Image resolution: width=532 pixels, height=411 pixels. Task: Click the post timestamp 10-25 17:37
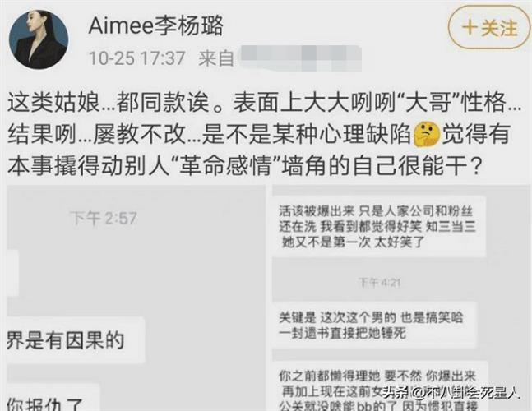click(137, 58)
